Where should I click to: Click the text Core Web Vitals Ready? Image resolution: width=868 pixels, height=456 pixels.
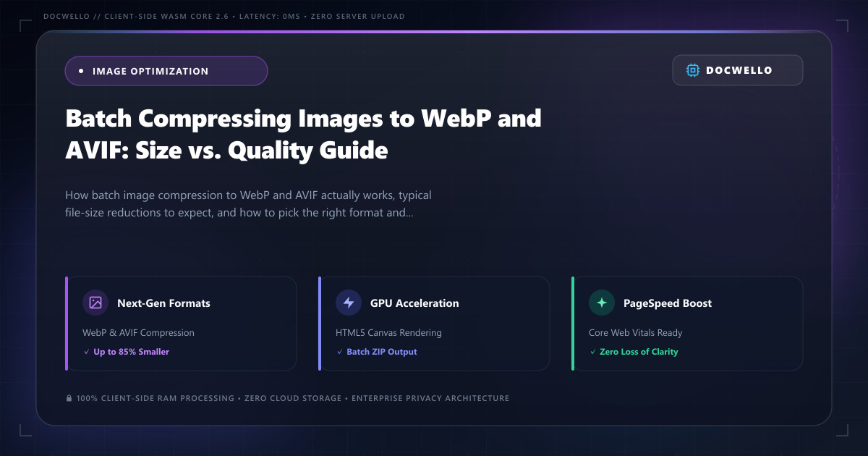coord(636,333)
